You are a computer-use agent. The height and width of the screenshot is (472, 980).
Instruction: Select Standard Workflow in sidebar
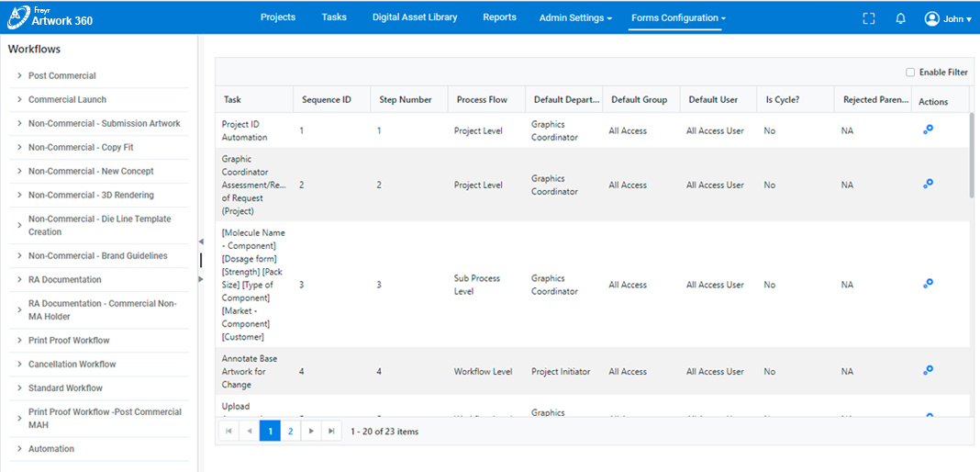pos(65,388)
